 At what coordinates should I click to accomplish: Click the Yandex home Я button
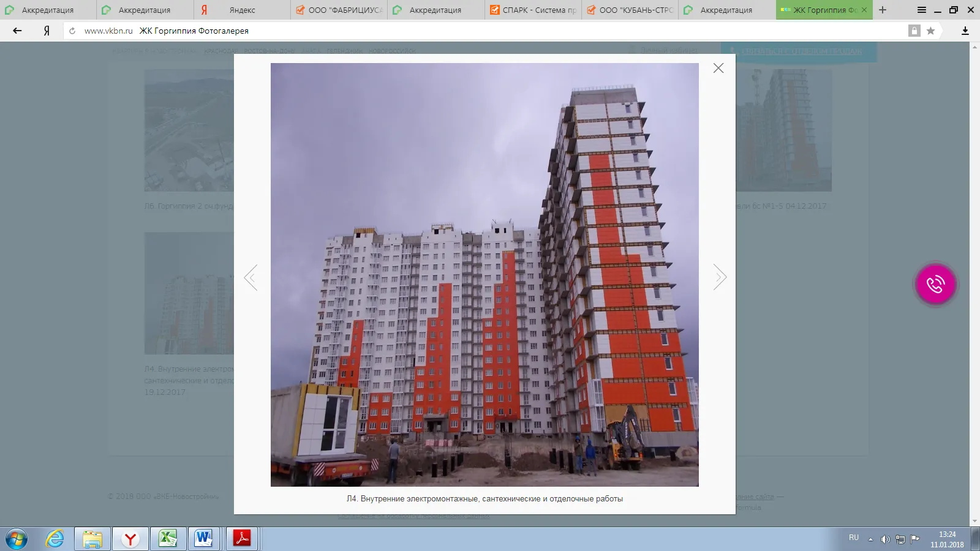coord(47,31)
